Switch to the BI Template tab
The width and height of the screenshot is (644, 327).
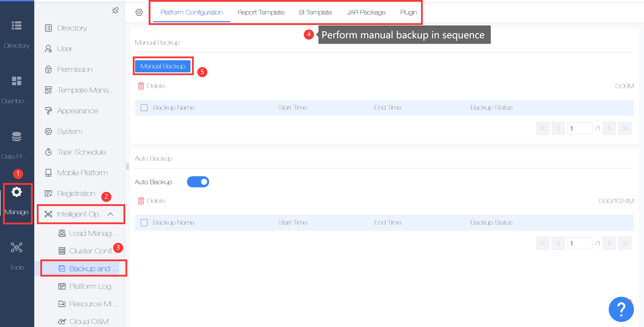[x=315, y=12]
